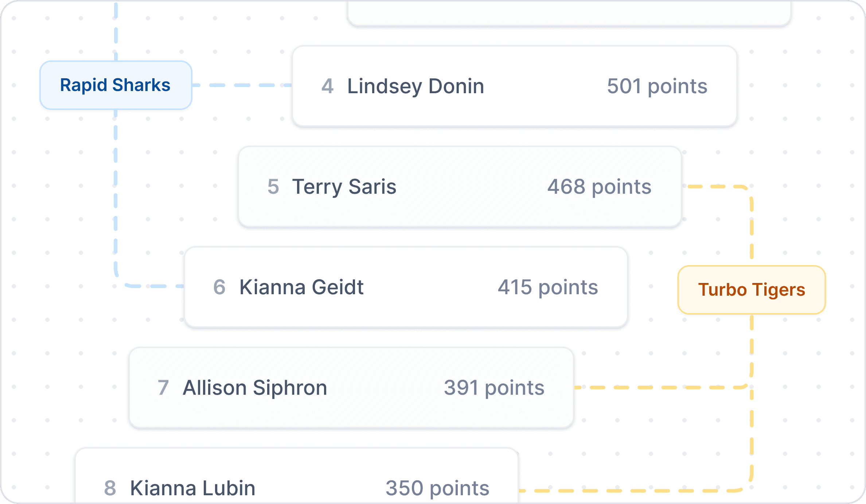Open Lindsey Donin's player name

(416, 86)
